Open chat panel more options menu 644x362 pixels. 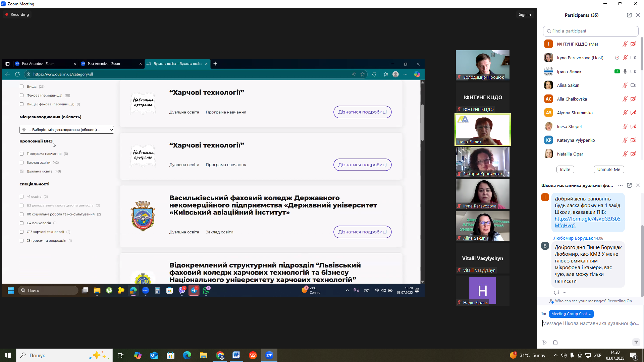point(620,185)
